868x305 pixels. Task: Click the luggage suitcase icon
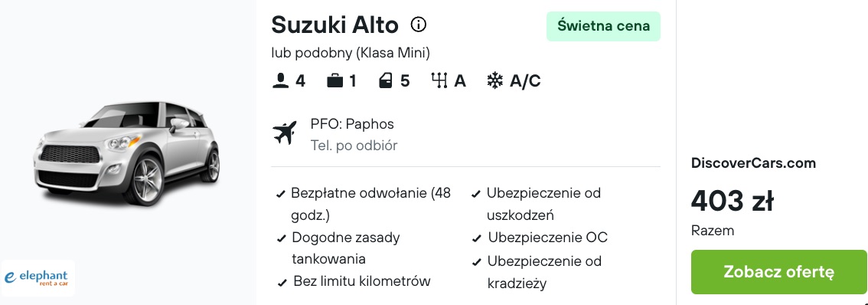click(x=335, y=81)
